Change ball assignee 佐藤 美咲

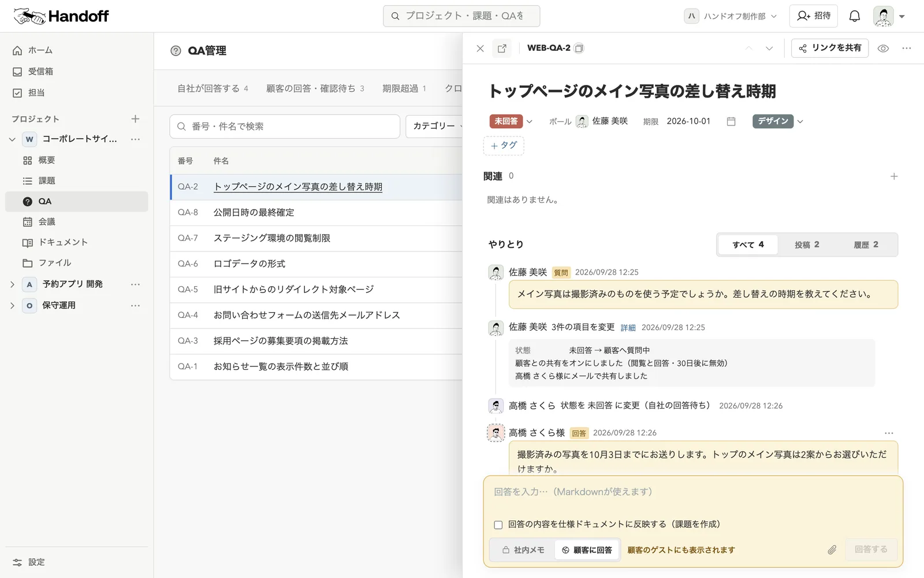(x=602, y=121)
